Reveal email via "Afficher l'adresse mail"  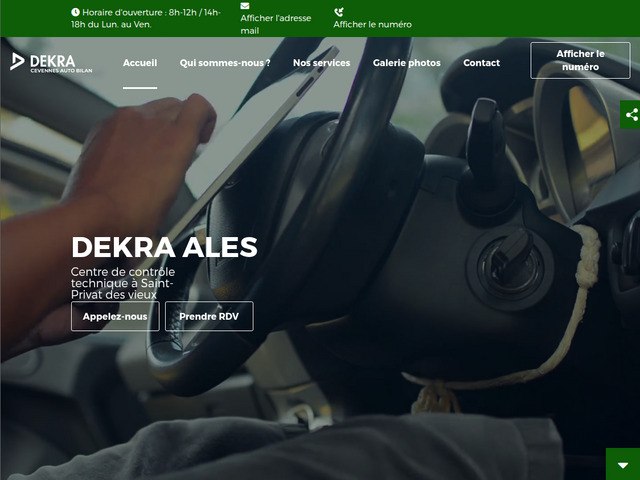tap(275, 24)
